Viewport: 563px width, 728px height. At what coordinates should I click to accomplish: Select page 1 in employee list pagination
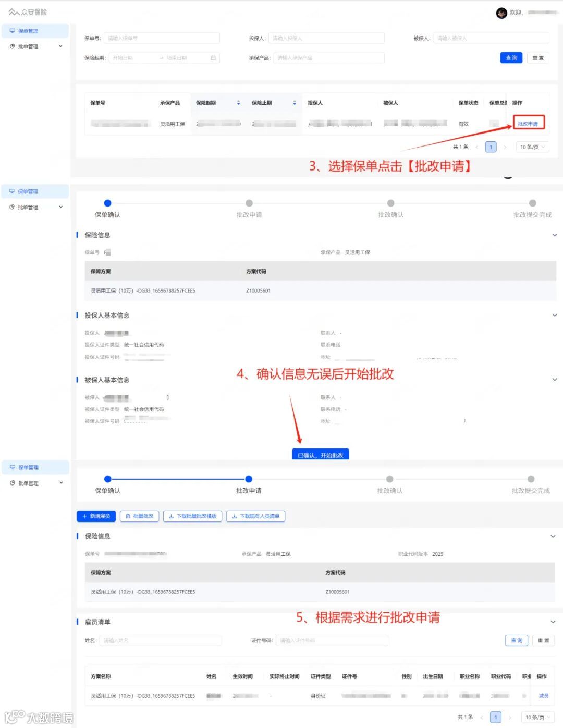tap(496, 717)
